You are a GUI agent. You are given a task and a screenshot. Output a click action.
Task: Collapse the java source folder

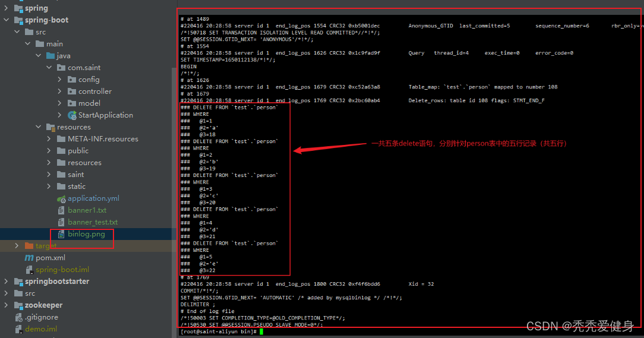pyautogui.click(x=38, y=55)
